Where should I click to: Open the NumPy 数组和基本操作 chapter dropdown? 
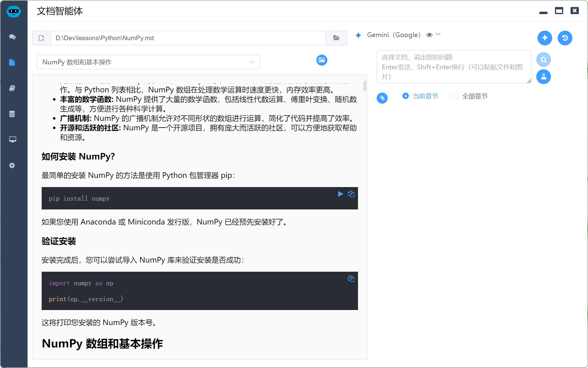(x=148, y=62)
